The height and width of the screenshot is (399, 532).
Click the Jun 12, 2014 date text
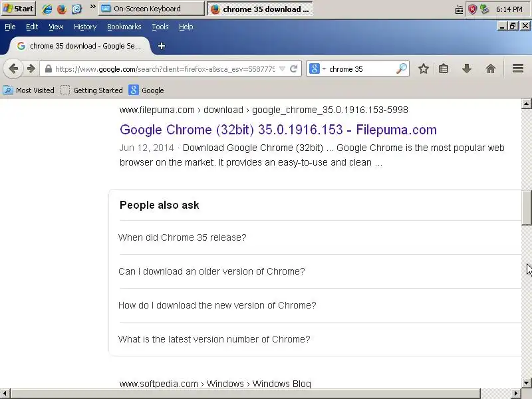pyautogui.click(x=146, y=148)
